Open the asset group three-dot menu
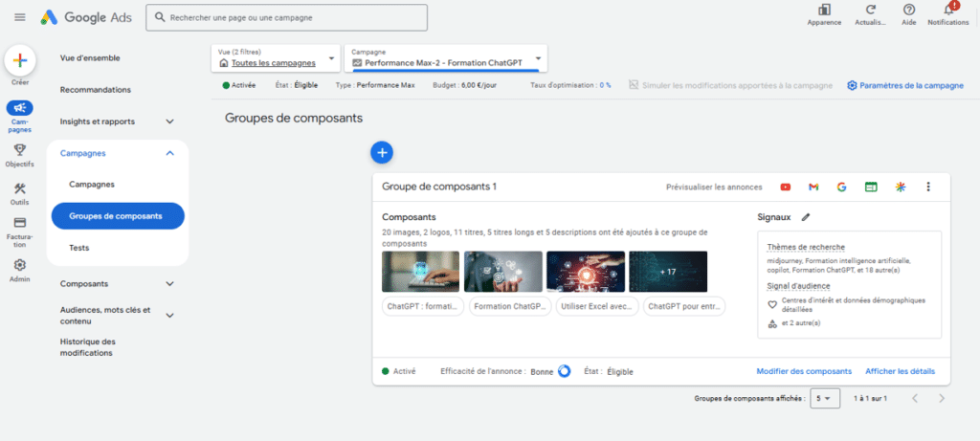 tap(928, 187)
